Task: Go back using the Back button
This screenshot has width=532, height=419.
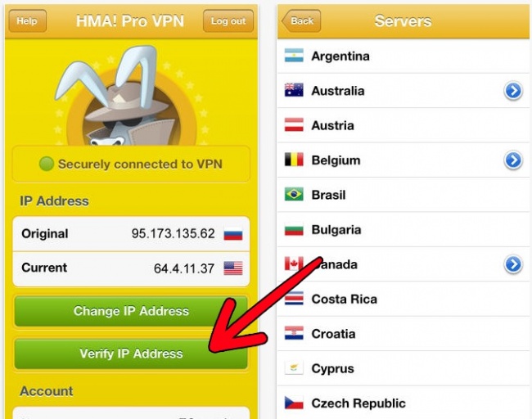Action: 301,20
